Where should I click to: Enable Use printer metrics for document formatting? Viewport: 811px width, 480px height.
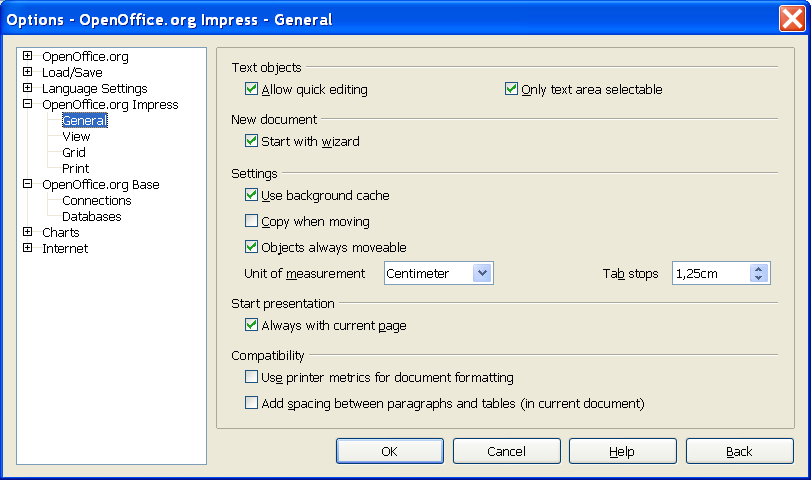pos(251,377)
